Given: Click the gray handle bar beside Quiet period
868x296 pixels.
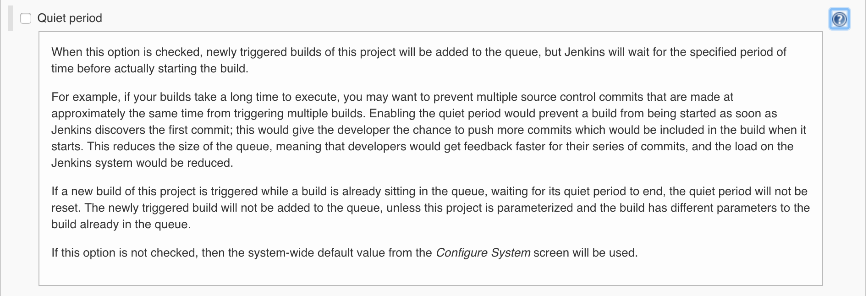Looking at the screenshot, I should 11,18.
